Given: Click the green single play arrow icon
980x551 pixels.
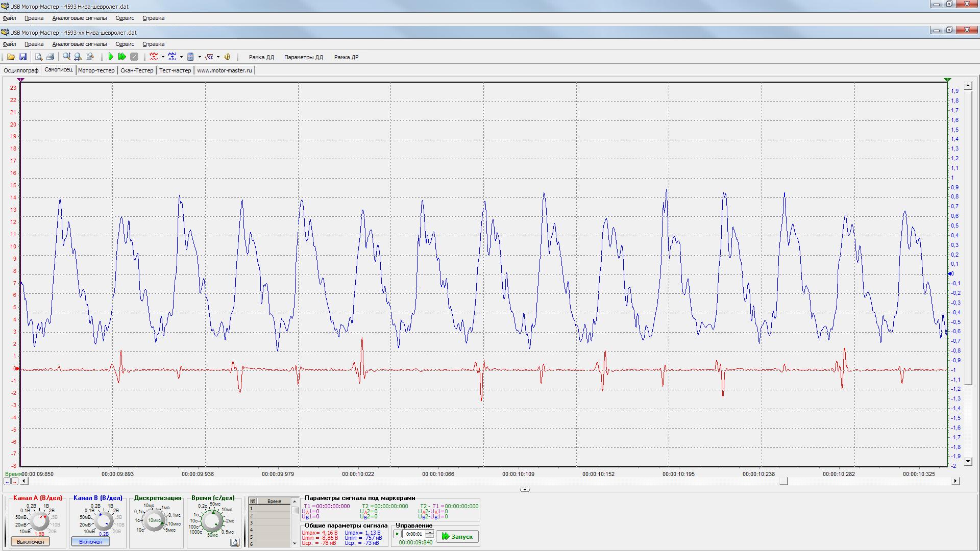Looking at the screenshot, I should [x=111, y=57].
